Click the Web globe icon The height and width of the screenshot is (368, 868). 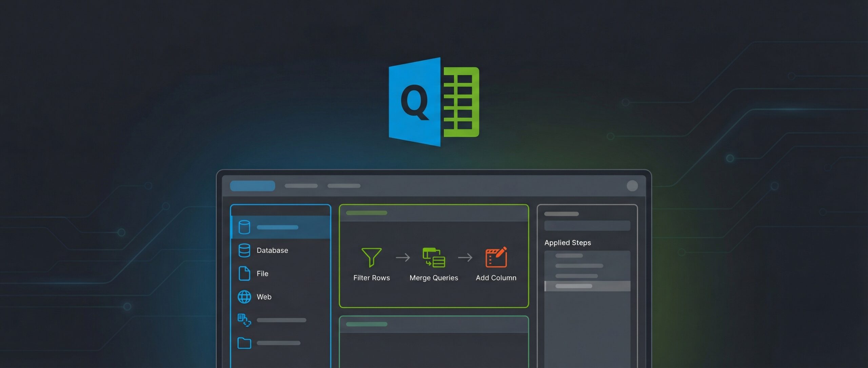[244, 297]
